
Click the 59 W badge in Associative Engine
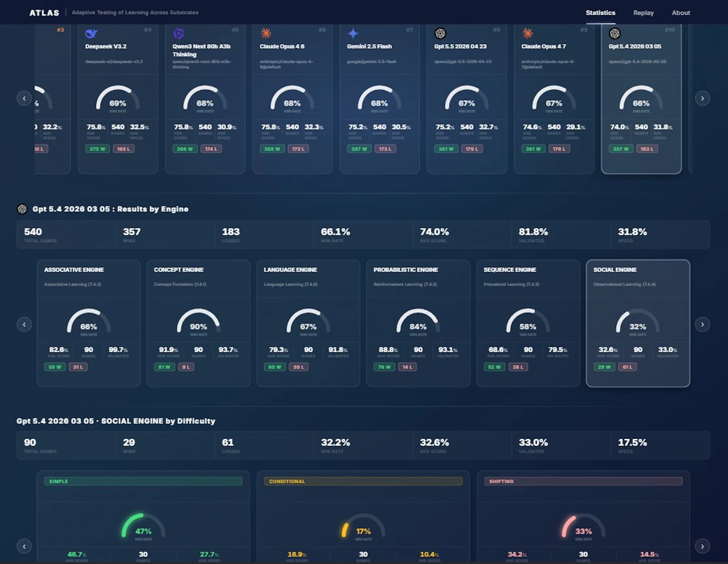55,367
